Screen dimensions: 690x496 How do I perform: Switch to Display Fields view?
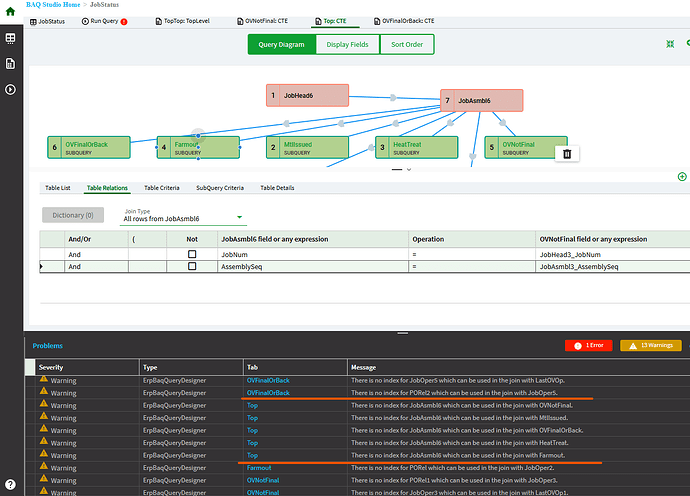pos(346,44)
